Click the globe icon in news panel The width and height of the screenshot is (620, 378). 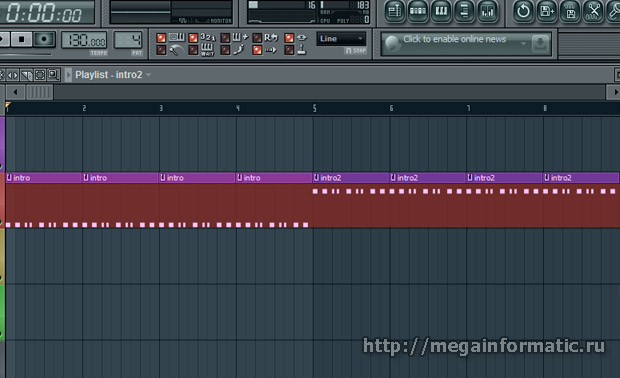(x=392, y=43)
